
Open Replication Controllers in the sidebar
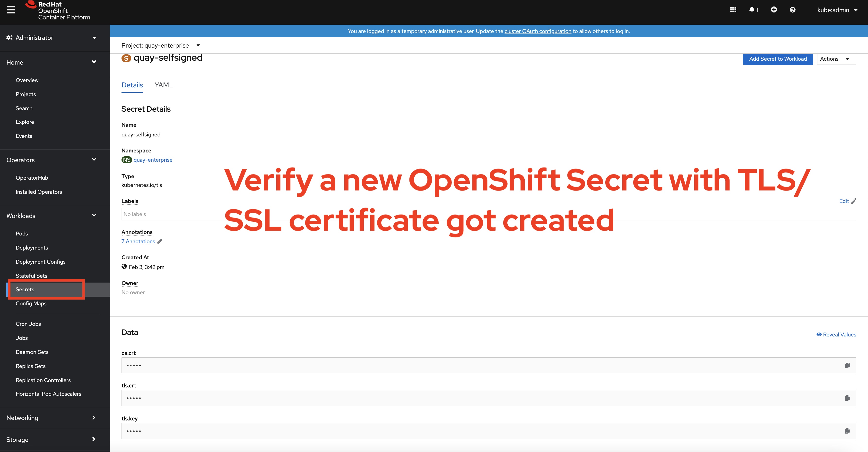tap(43, 380)
